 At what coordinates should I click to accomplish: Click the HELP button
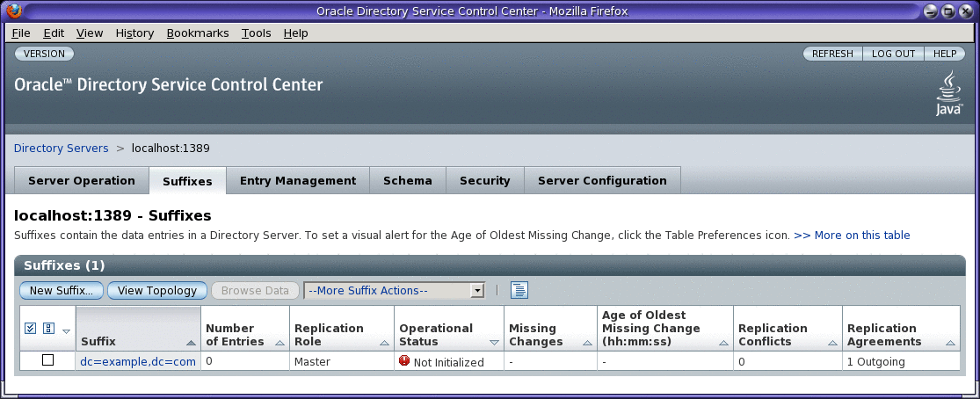point(945,54)
